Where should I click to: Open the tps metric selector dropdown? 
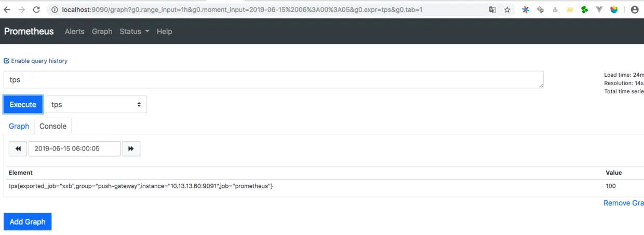96,104
